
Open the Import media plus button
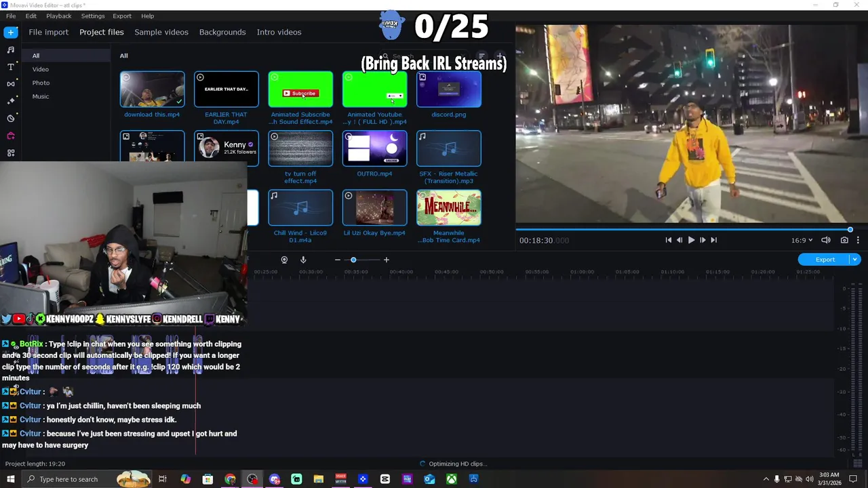10,32
